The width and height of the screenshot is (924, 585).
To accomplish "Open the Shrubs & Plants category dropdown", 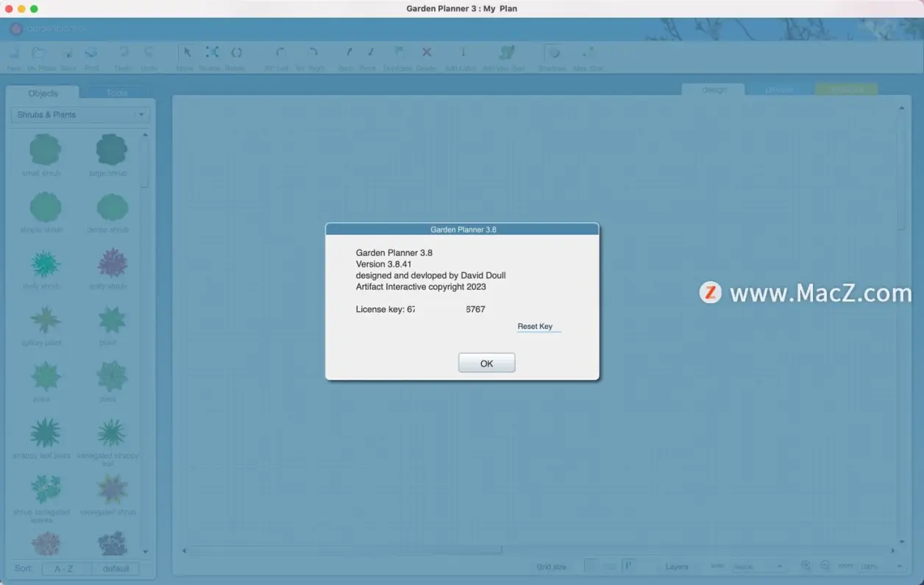I will pyautogui.click(x=80, y=115).
